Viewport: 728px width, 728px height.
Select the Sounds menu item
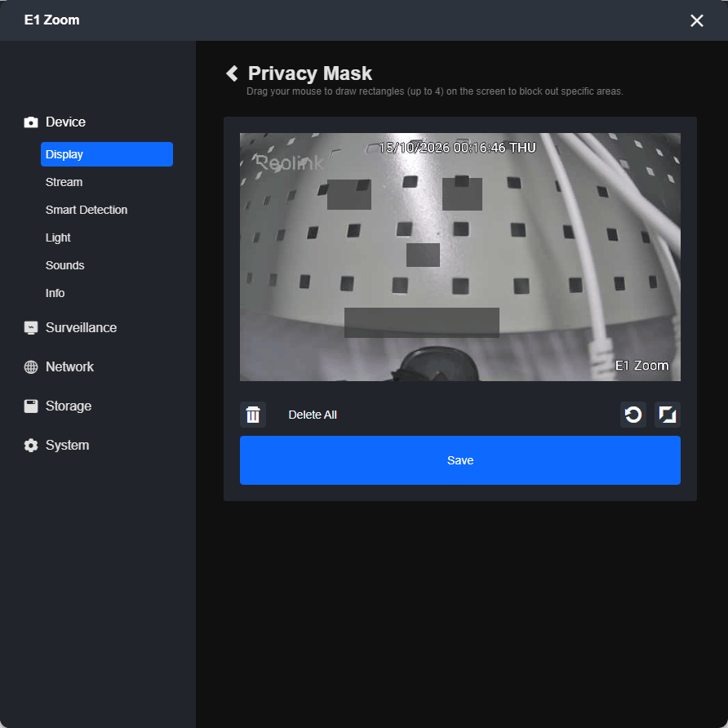pyautogui.click(x=65, y=265)
